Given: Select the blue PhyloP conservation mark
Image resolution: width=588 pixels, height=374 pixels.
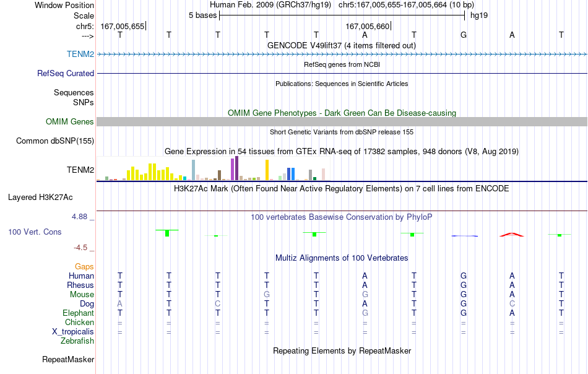Looking at the screenshot, I should [x=464, y=235].
